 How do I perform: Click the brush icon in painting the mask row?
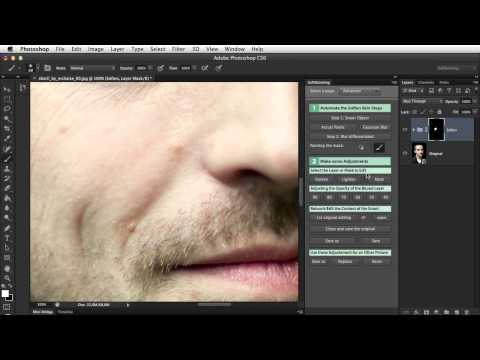(379, 147)
